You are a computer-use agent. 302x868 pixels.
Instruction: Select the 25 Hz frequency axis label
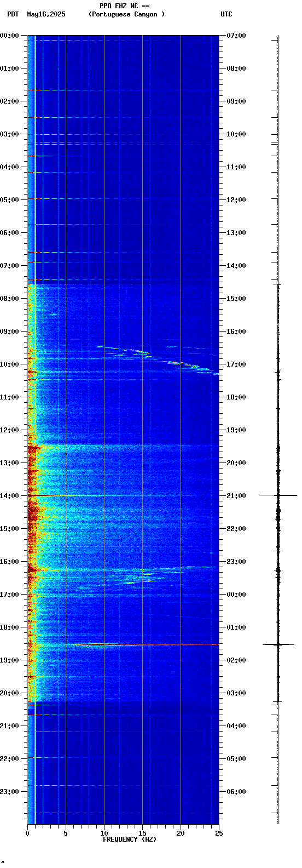point(219,833)
